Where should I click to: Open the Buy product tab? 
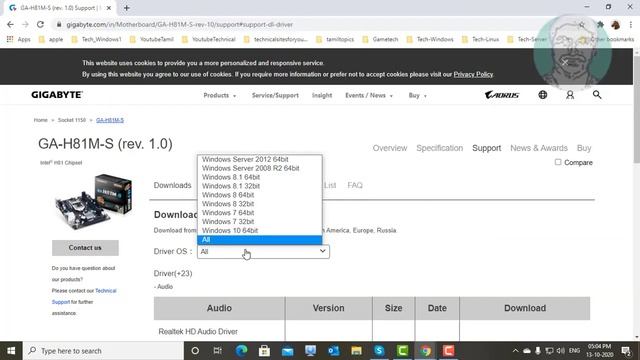584,148
